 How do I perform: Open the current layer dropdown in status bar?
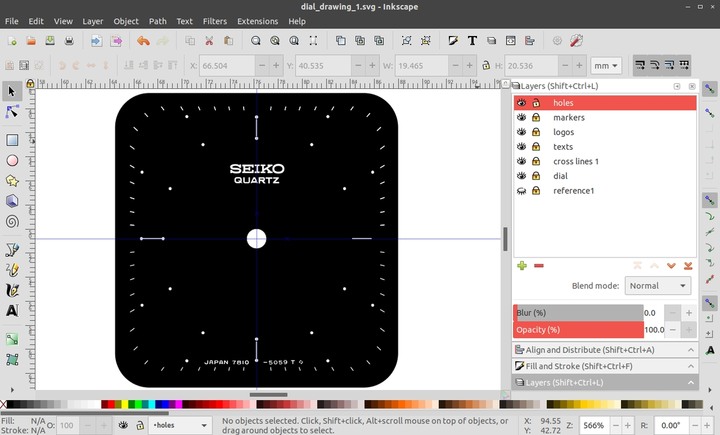tap(180, 425)
